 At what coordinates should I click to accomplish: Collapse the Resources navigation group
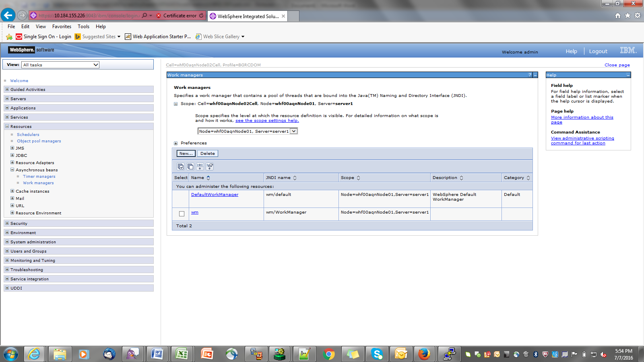coord(7,126)
